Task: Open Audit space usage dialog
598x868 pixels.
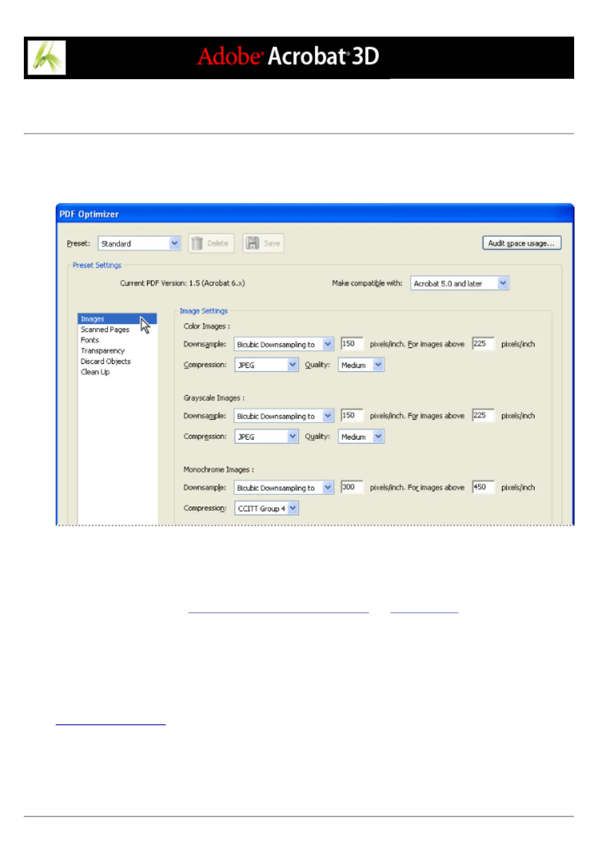Action: pos(522,243)
